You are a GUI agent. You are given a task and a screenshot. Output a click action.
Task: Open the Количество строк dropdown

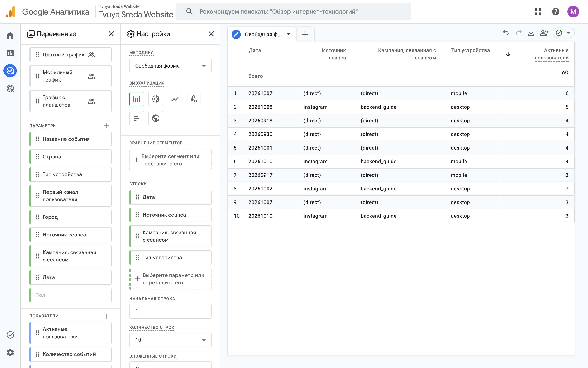click(170, 340)
